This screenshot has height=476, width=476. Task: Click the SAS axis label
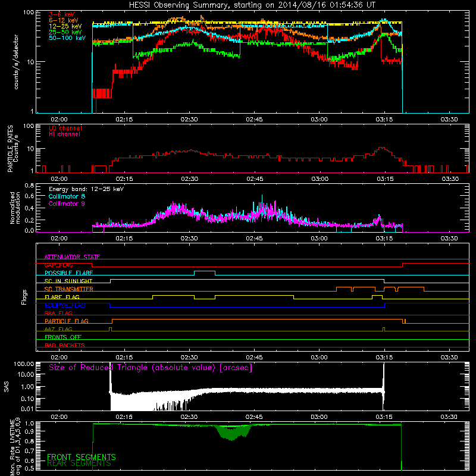click(6, 387)
